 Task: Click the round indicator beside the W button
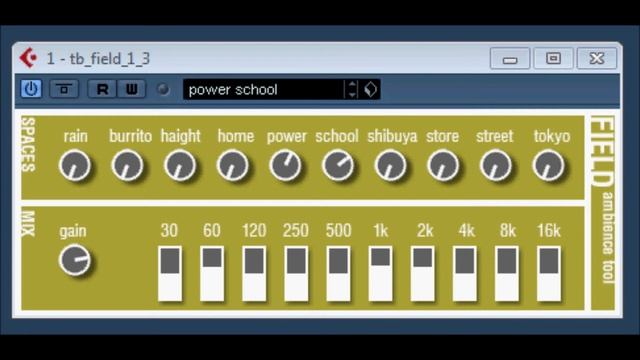pos(163,89)
